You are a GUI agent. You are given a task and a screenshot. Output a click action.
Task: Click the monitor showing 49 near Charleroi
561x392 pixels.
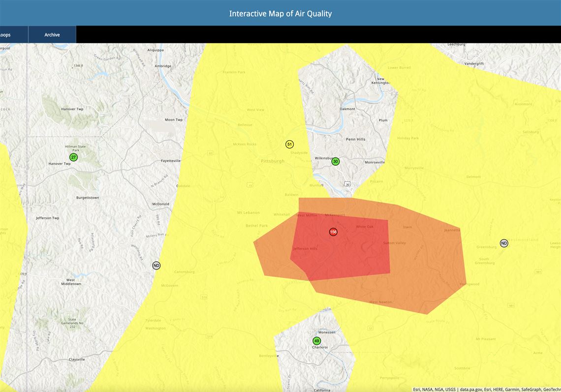[316, 340]
